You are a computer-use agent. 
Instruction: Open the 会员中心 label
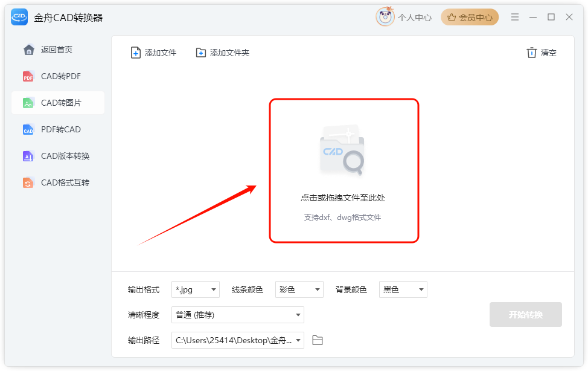click(476, 18)
